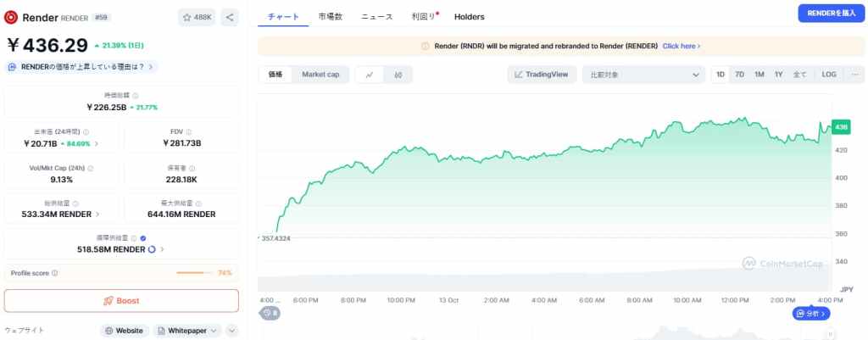
Task: Click the share icon next to watchlist
Action: (x=231, y=17)
